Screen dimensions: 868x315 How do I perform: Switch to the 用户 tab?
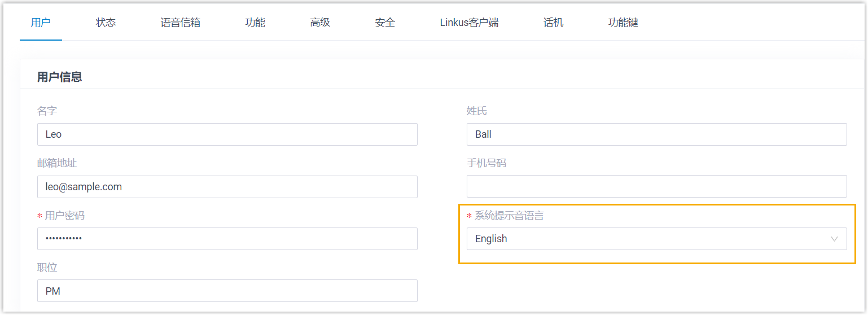click(x=41, y=23)
